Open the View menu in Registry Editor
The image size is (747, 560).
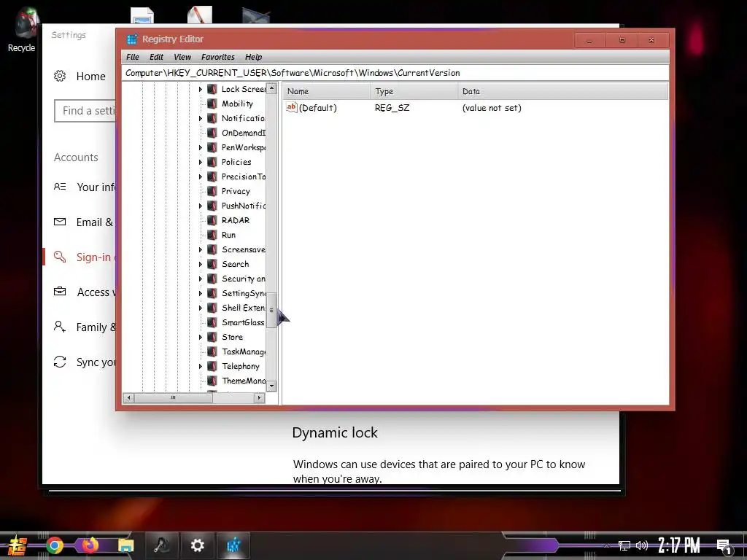[x=182, y=57]
